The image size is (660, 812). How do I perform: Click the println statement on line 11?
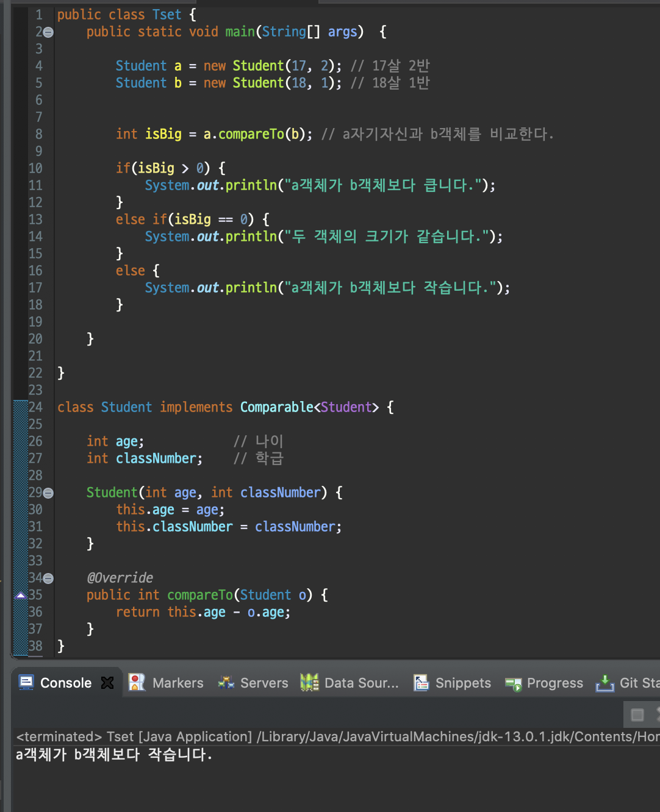click(x=320, y=185)
